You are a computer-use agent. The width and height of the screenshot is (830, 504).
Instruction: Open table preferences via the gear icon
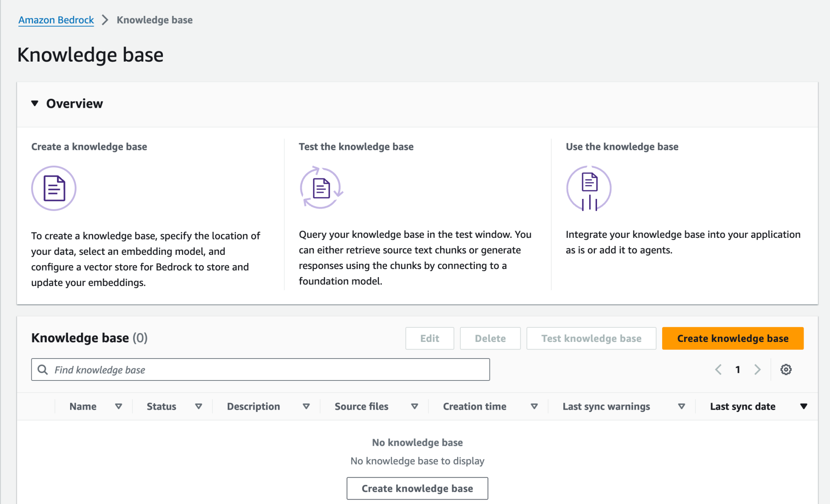coord(786,369)
